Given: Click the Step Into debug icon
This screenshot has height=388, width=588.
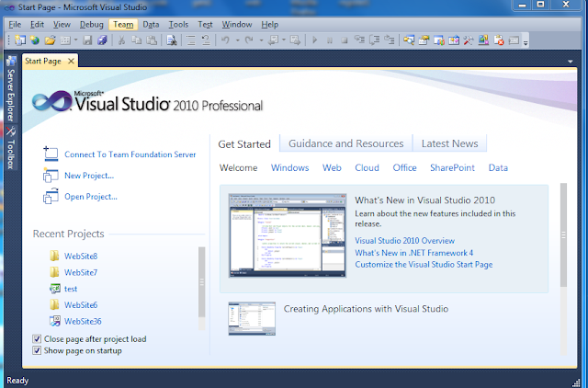Looking at the screenshot, I should coord(359,40).
